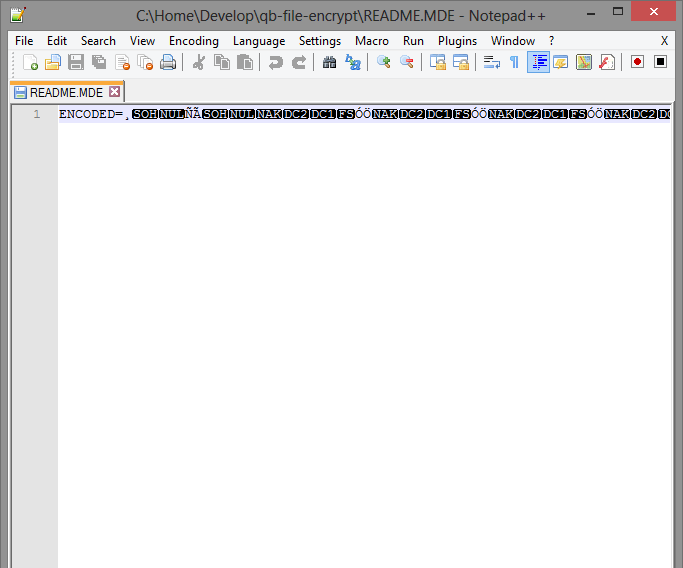Open the Window menu
Screen dimensions: 683x568
pyautogui.click(x=513, y=41)
